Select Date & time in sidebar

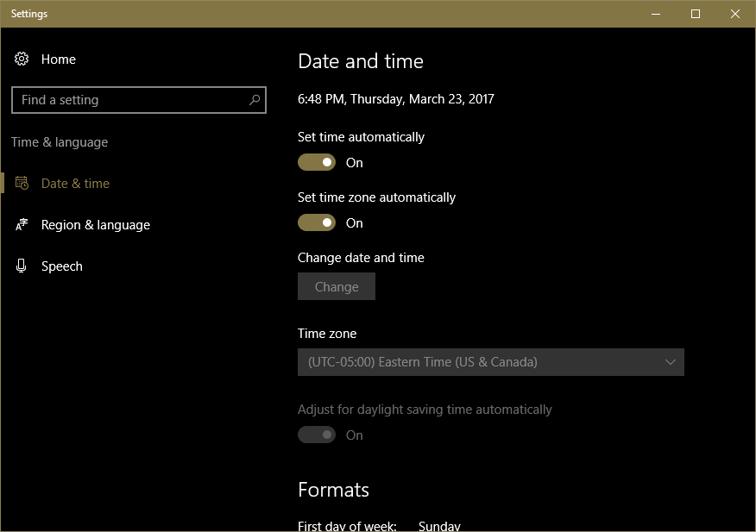pos(75,184)
